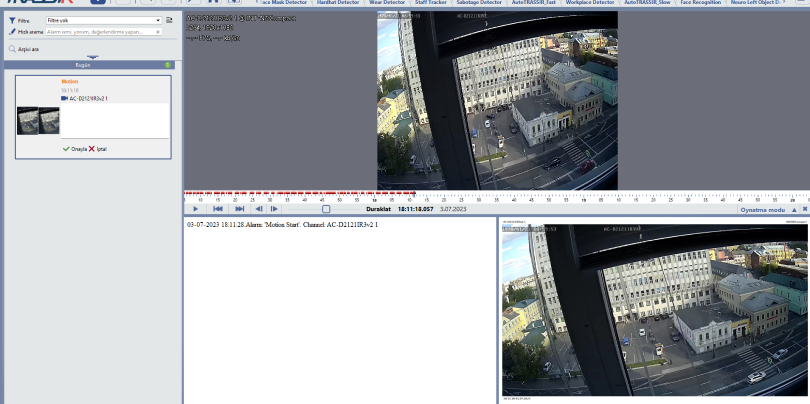Click the playback speed slider handle

(x=326, y=209)
